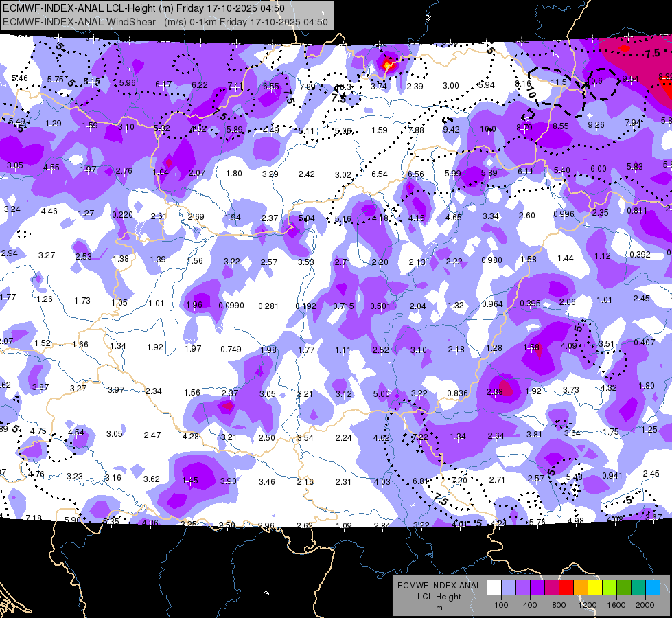The height and width of the screenshot is (618, 672).
Task: Click the wind shear value 9.42
Action: tap(451, 130)
